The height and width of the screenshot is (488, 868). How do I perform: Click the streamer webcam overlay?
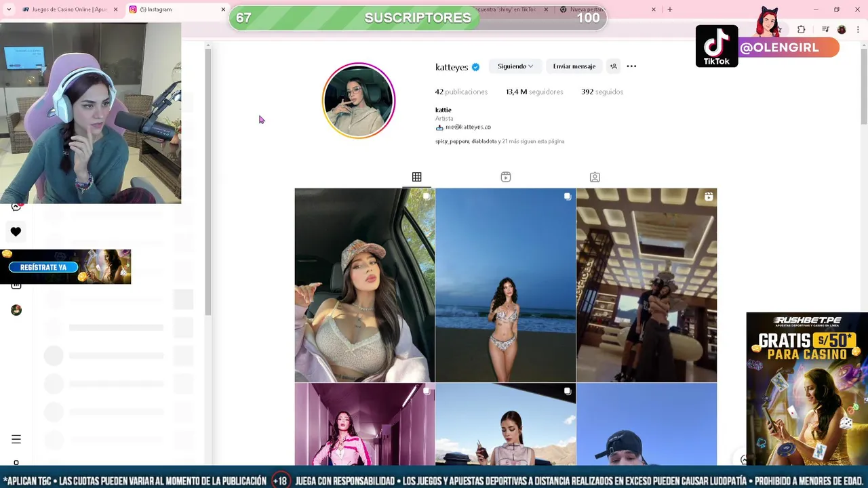(x=90, y=113)
